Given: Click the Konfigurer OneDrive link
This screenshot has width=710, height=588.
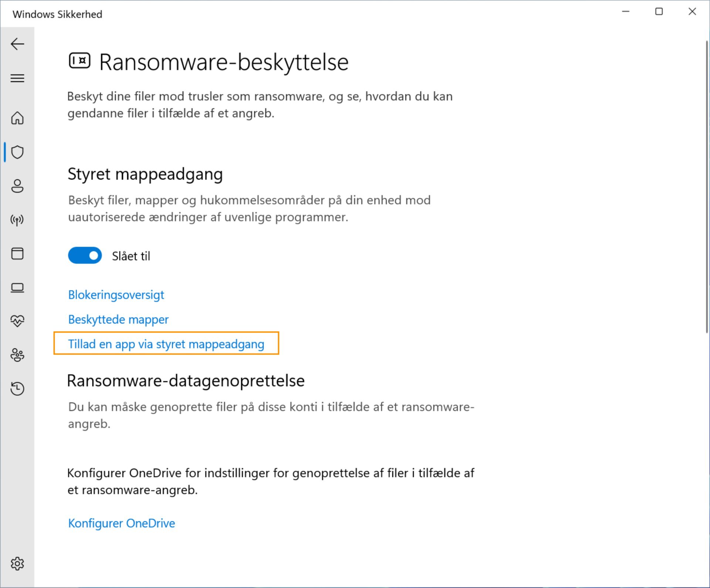Looking at the screenshot, I should (122, 523).
